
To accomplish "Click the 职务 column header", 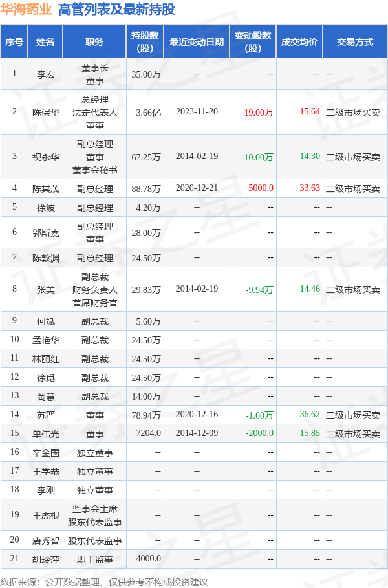I will (x=94, y=42).
